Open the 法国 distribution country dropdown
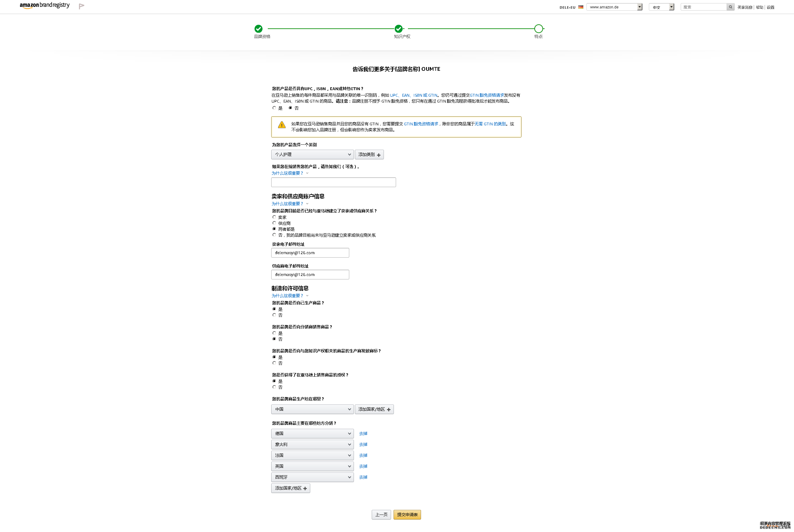794x532 pixels. point(312,455)
